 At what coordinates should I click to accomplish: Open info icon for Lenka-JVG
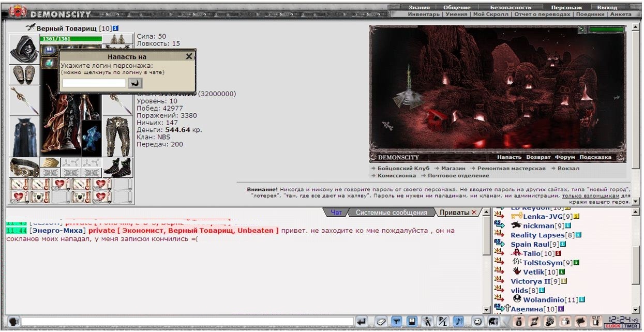coord(576,216)
